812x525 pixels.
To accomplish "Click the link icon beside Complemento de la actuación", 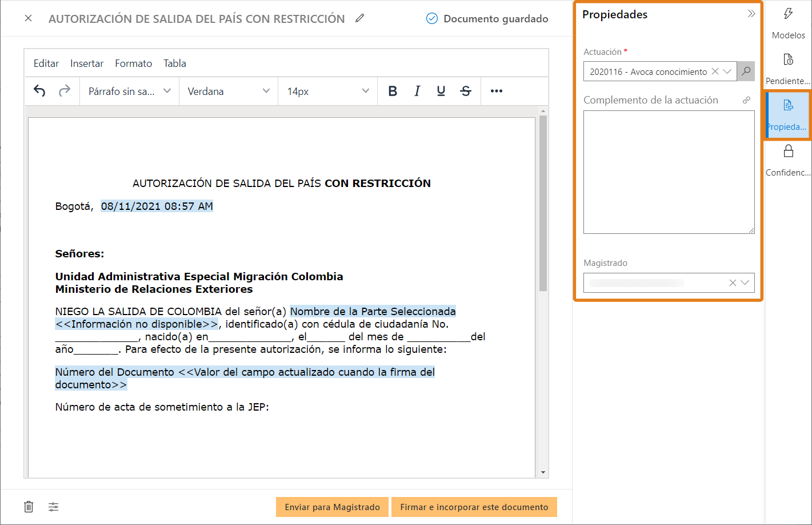I will point(746,100).
